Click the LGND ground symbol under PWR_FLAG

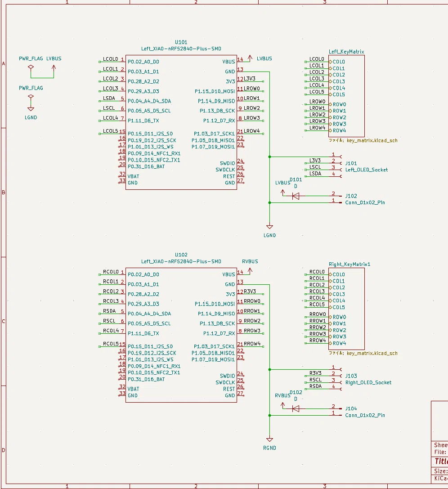click(31, 108)
